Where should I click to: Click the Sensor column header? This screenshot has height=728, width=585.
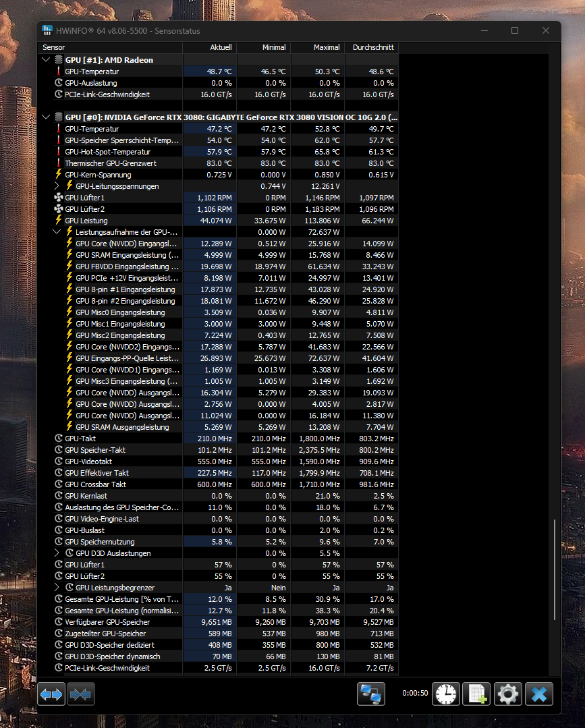coord(109,47)
